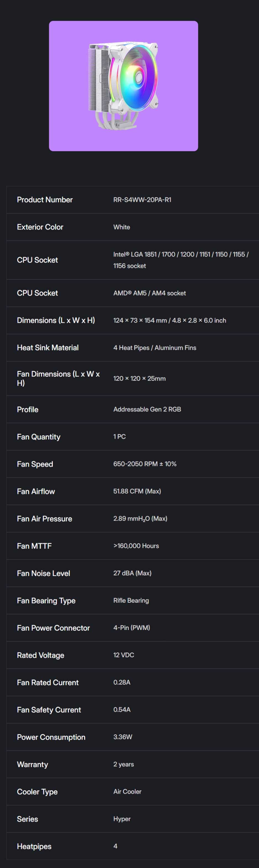Click the Rated Voltage label
Image resolution: width=259 pixels, height=868 pixels.
tap(40, 655)
